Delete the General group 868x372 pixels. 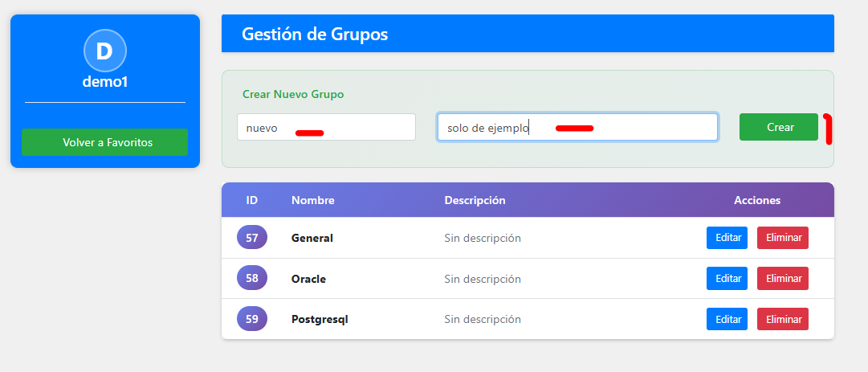tap(782, 238)
